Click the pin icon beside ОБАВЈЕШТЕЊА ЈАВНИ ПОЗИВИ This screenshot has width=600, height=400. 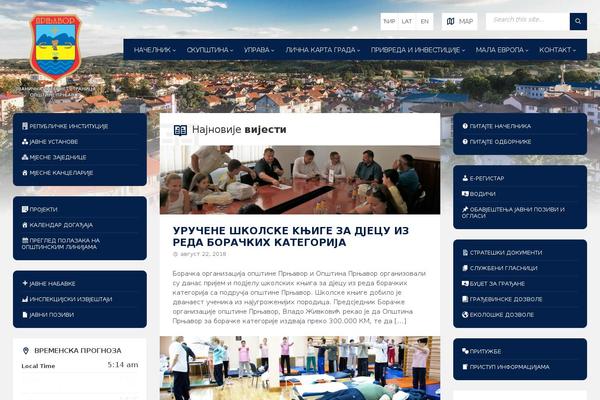click(465, 209)
